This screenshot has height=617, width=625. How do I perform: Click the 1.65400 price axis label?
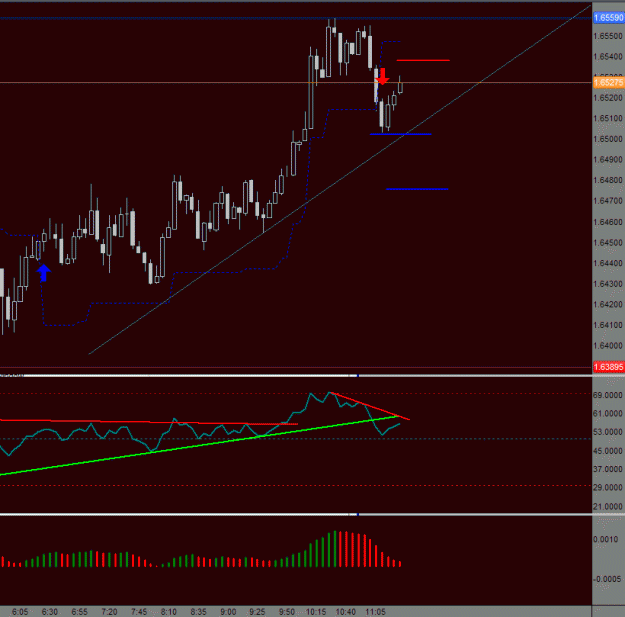608,57
